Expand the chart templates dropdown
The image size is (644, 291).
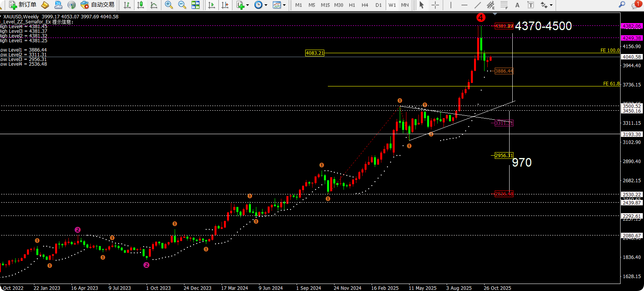[x=284, y=5]
